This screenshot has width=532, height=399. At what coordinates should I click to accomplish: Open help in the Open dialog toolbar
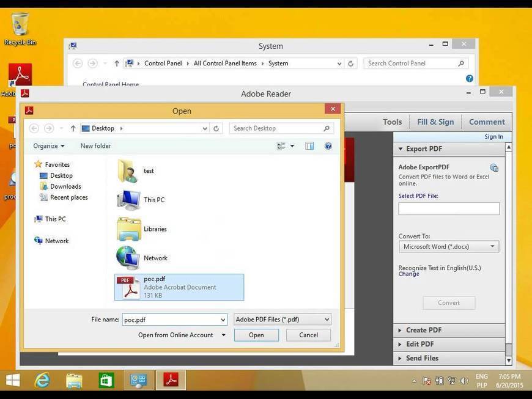(x=328, y=146)
